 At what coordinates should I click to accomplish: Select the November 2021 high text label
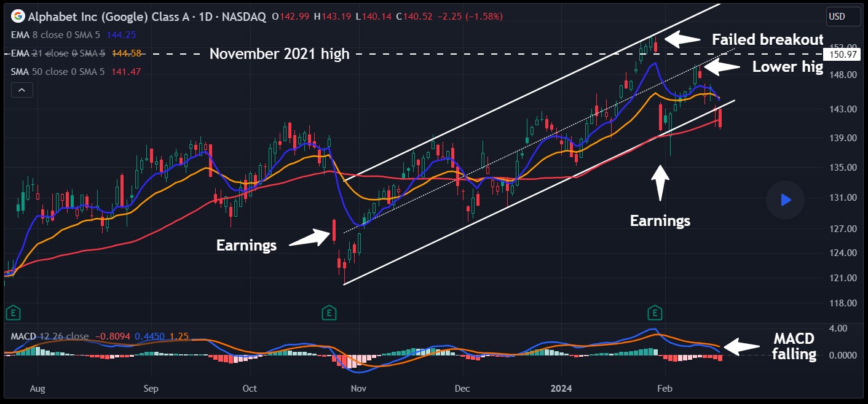tap(279, 54)
